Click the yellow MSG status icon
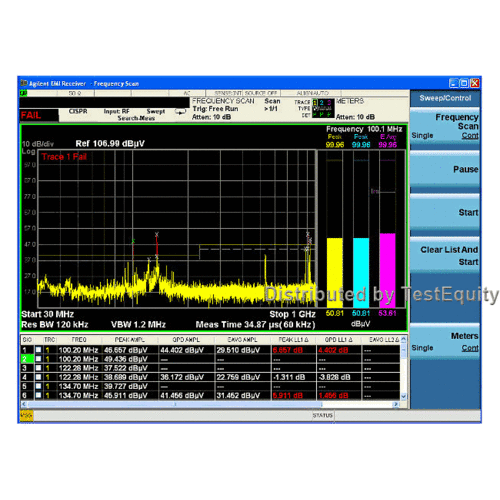500x500 pixels. click(x=26, y=416)
